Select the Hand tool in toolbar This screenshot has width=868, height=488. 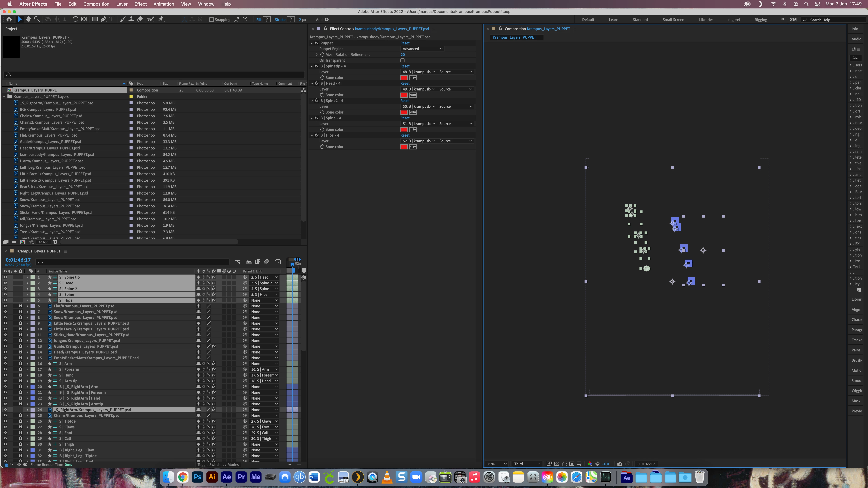28,19
